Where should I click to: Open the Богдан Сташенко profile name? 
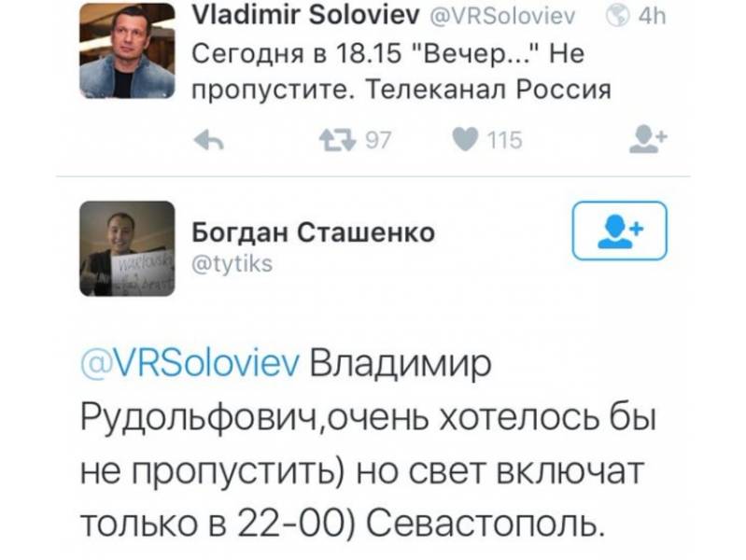313,233
